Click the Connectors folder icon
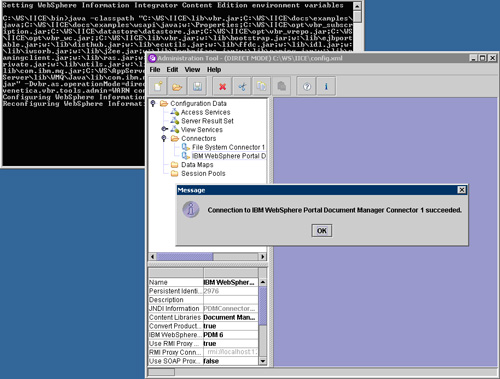Screen dimensions: 500x379 click(175, 138)
